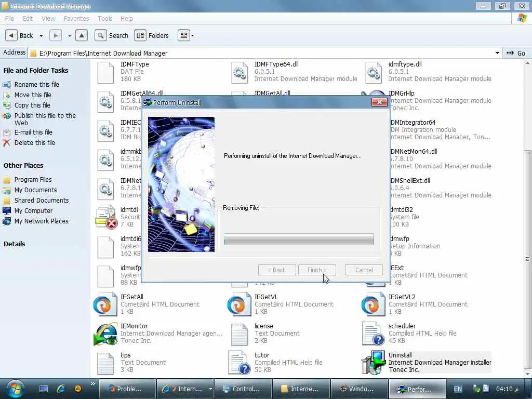Click the EN language indicator

click(458, 389)
